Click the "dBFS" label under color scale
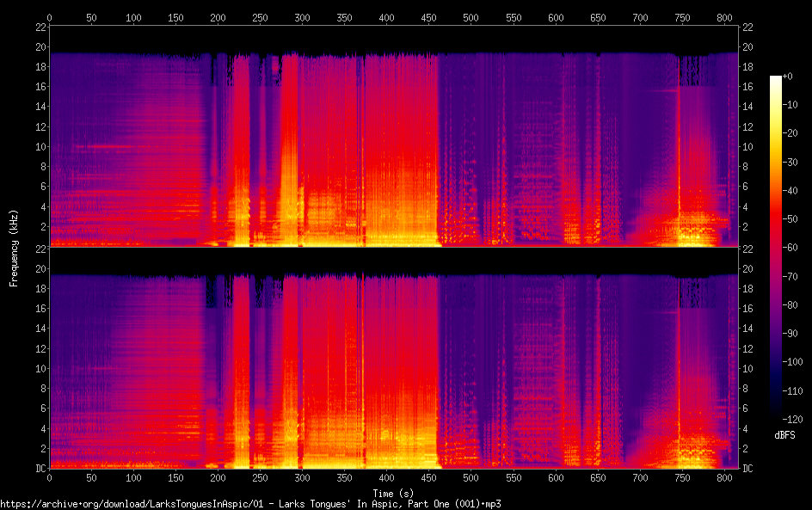Viewport: 812px width, 510px height. tap(784, 436)
